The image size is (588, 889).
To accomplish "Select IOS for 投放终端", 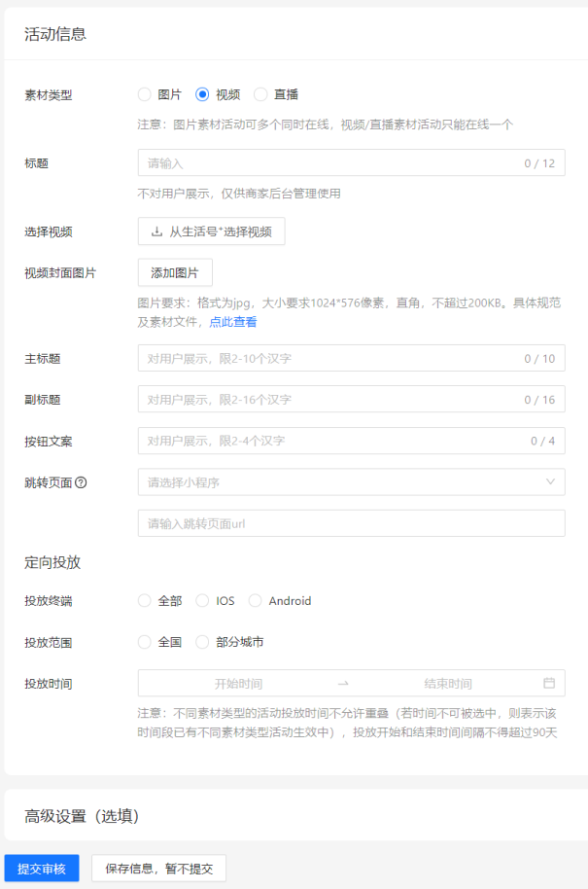I will tap(202, 601).
